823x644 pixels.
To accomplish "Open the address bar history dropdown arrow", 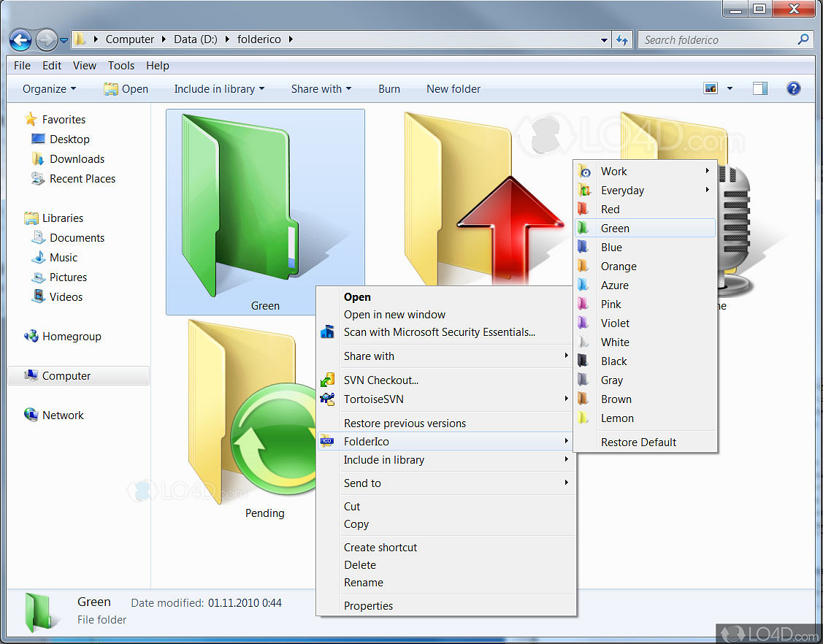I will [604, 40].
